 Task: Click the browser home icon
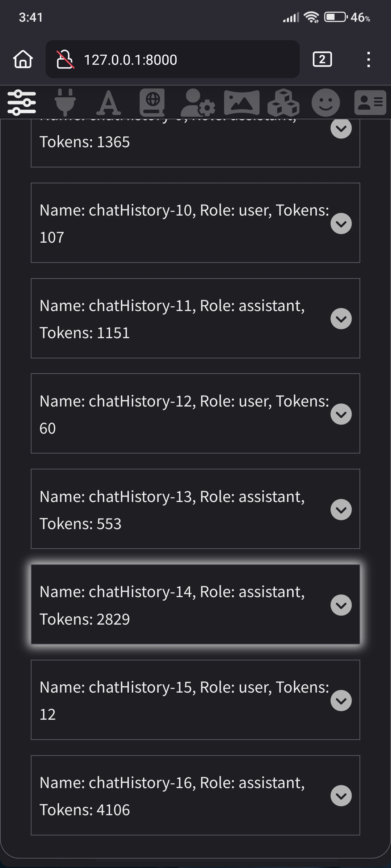[23, 59]
